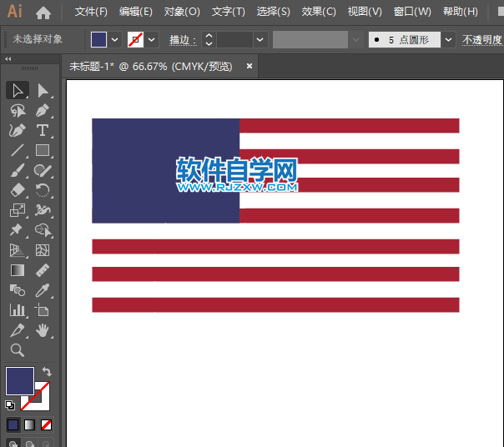Select the Puppet Warp pin tool
504x447 pixels.
click(18, 230)
